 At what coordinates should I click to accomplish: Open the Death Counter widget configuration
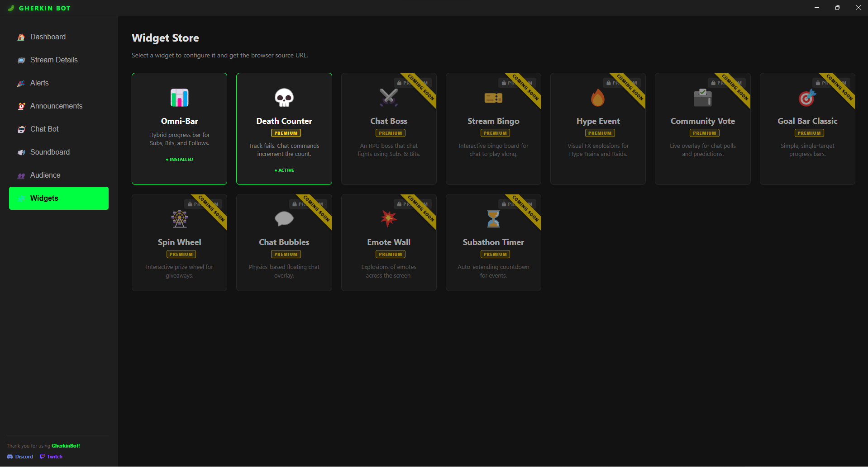(284, 129)
